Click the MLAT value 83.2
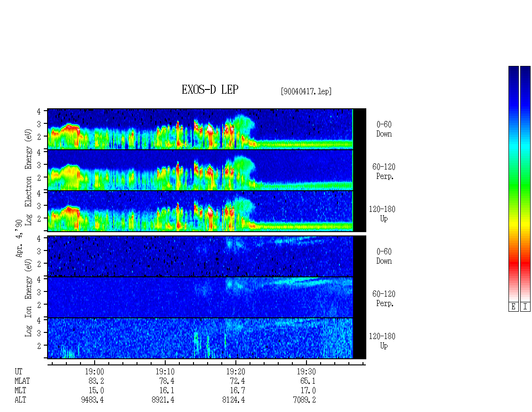 coord(96,381)
